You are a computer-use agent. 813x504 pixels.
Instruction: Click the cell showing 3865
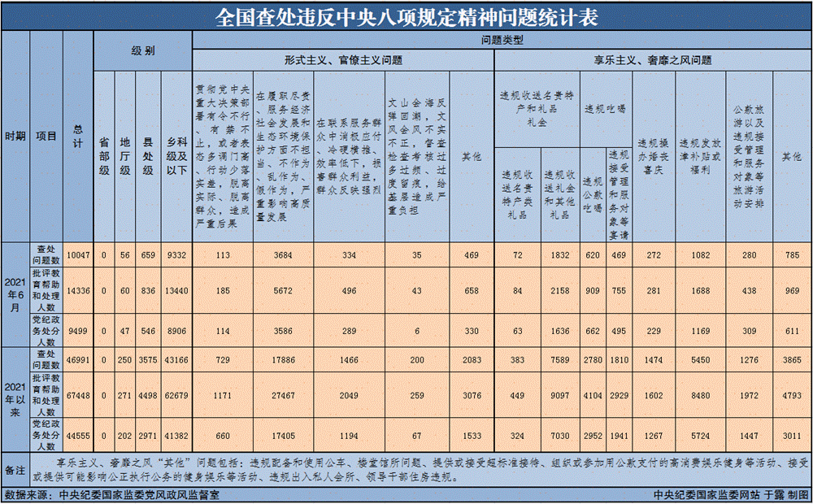pos(792,360)
